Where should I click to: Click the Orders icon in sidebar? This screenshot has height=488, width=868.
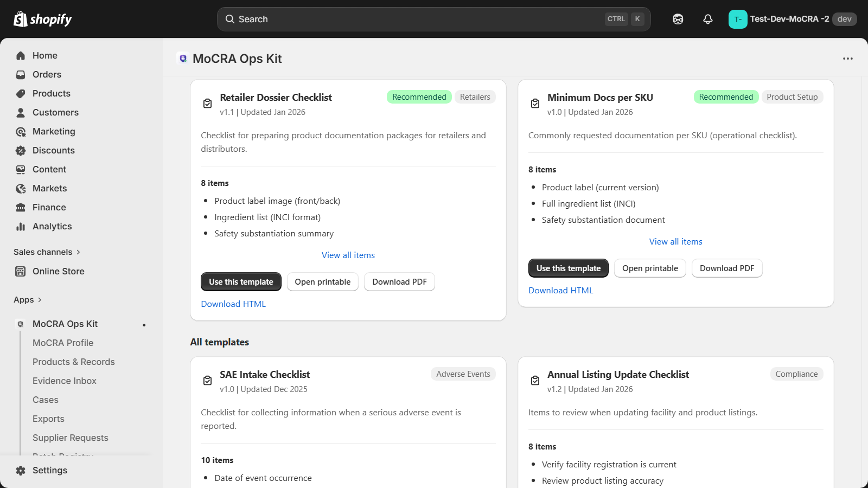pyautogui.click(x=21, y=74)
